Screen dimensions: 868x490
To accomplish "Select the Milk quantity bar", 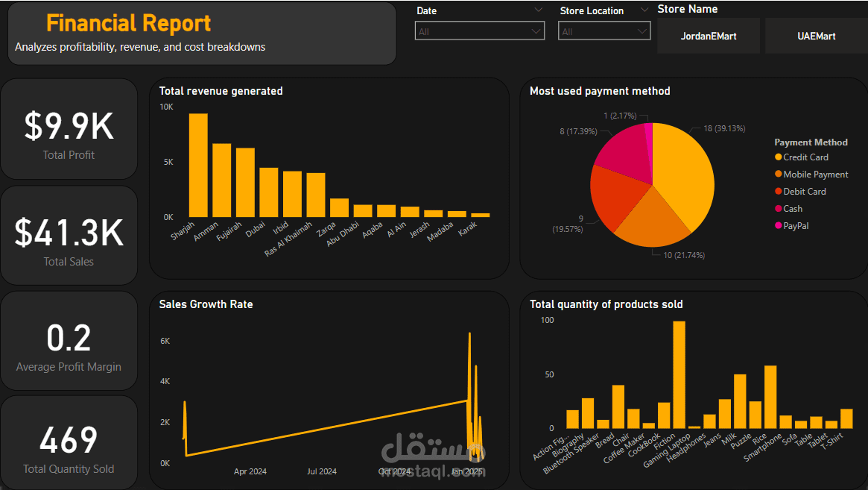I will pos(740,401).
